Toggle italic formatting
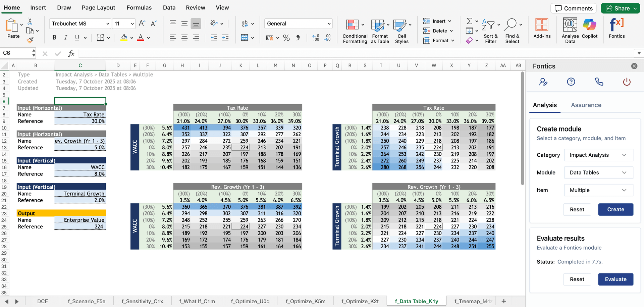This screenshot has width=644, height=307. [x=66, y=37]
